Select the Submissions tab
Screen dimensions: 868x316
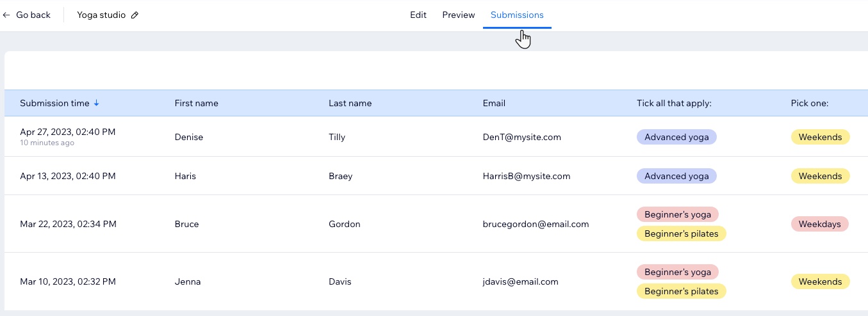pos(517,15)
